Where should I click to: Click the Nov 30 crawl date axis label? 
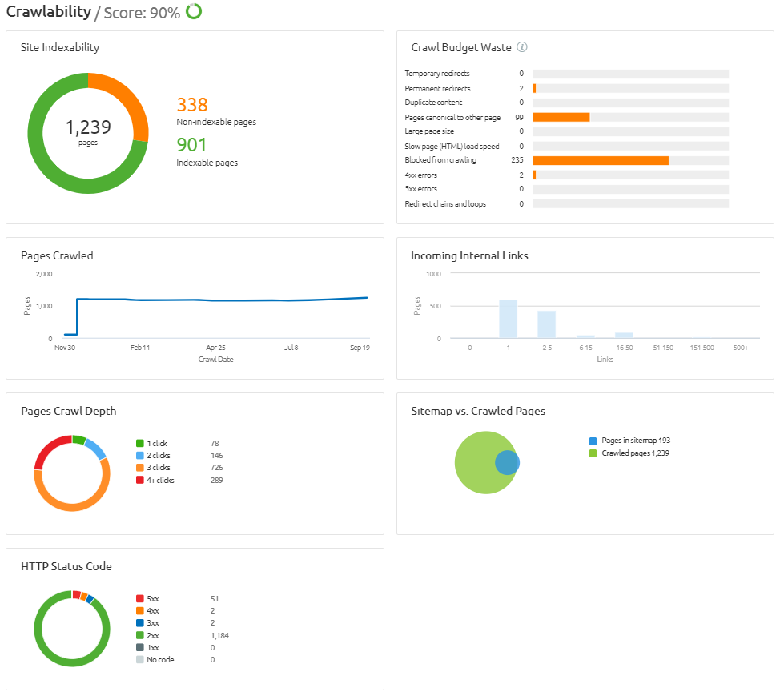click(x=65, y=348)
